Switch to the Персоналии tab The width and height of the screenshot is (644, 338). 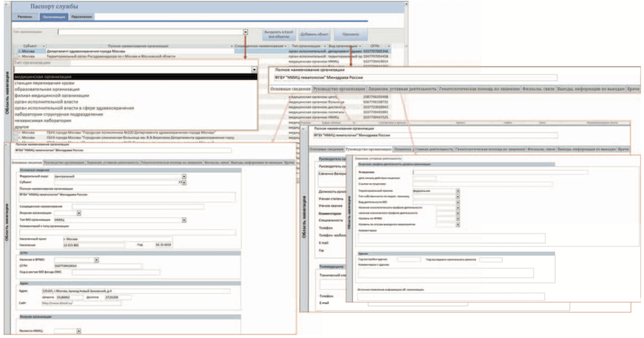point(82,17)
